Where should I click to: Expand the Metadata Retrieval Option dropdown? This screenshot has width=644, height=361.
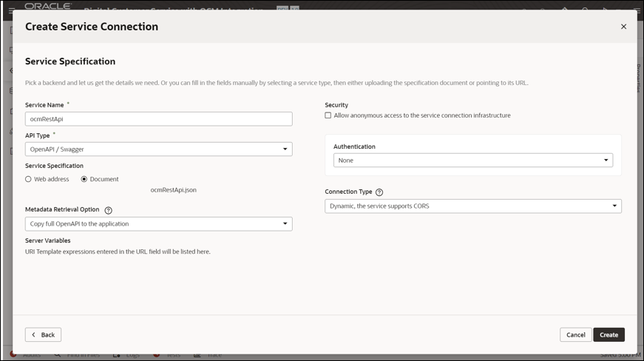[158, 224]
